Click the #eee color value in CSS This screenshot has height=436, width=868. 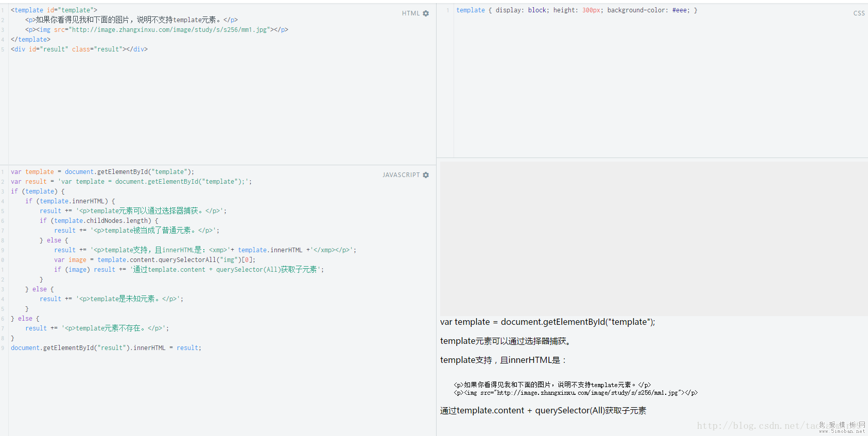680,10
